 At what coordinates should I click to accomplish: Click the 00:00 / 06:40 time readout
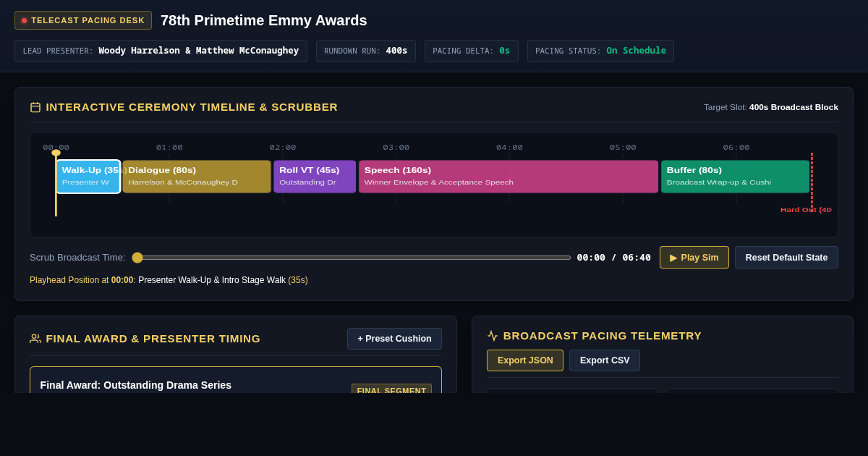coord(613,258)
